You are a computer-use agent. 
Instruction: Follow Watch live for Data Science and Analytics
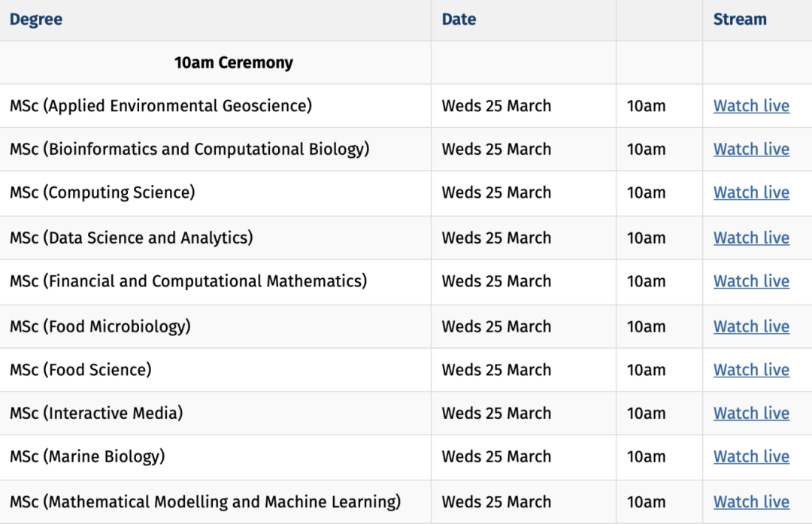tap(751, 238)
